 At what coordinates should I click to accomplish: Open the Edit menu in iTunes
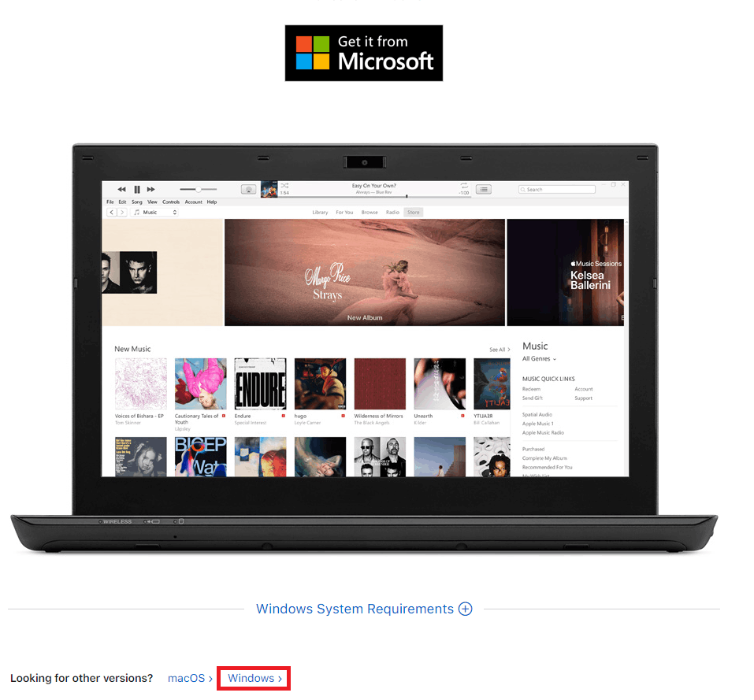[123, 202]
